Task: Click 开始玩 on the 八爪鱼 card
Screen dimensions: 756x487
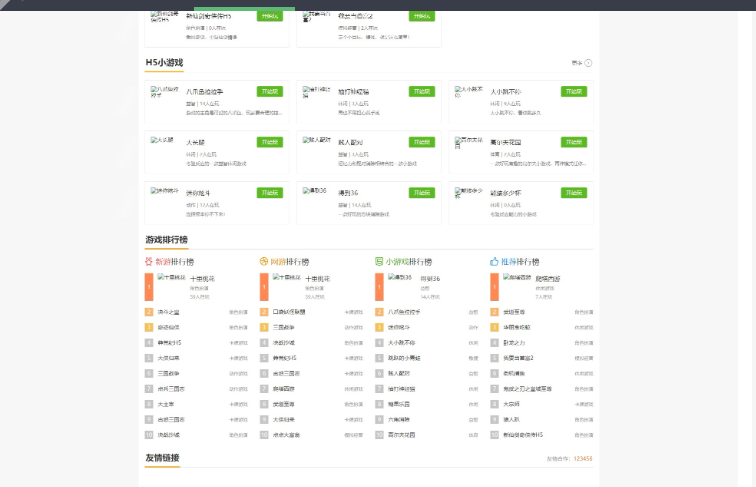Action: pos(270,91)
